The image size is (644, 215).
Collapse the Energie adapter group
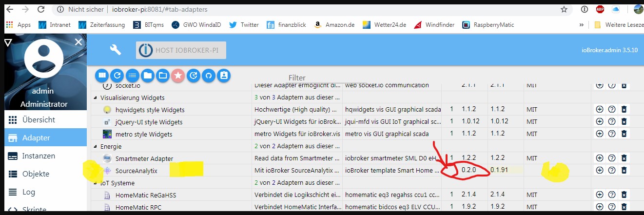(95, 146)
